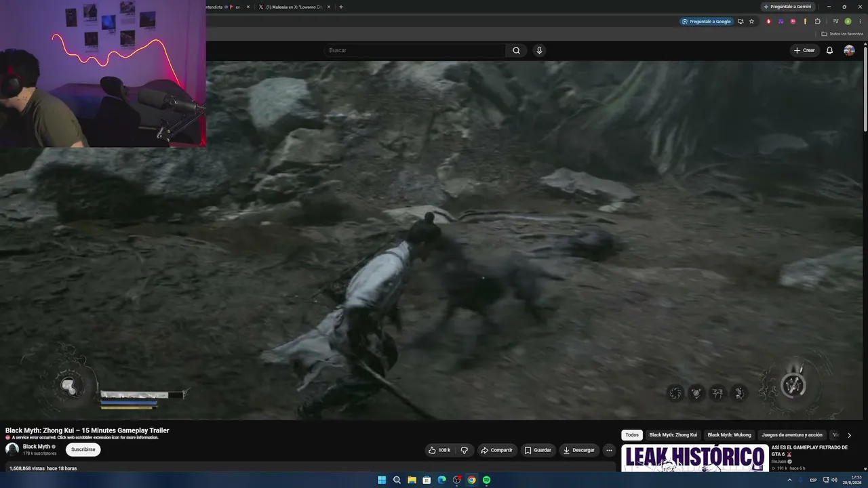
Task: Open the IlloJuan channel link
Action: tap(778, 462)
